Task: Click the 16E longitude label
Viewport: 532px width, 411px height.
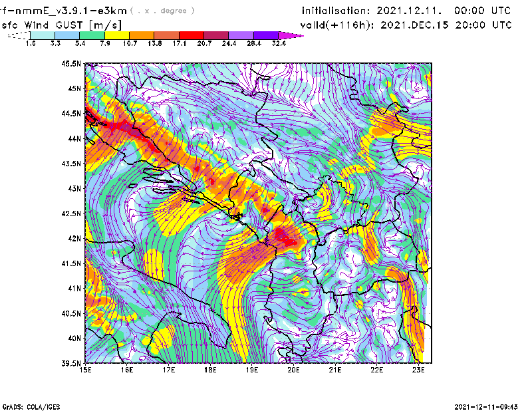Action: click(127, 370)
